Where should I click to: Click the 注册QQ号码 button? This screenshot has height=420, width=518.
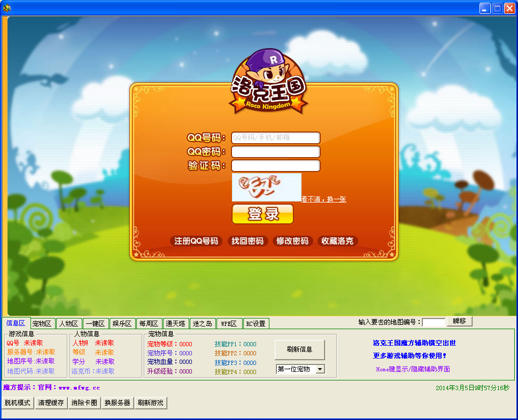[x=196, y=241]
